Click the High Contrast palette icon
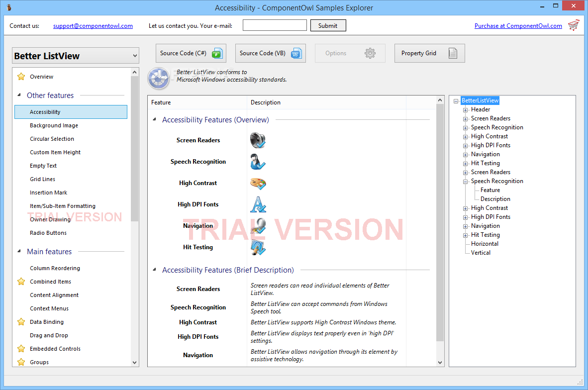Viewport: 588px width, 390px height. pos(258,183)
